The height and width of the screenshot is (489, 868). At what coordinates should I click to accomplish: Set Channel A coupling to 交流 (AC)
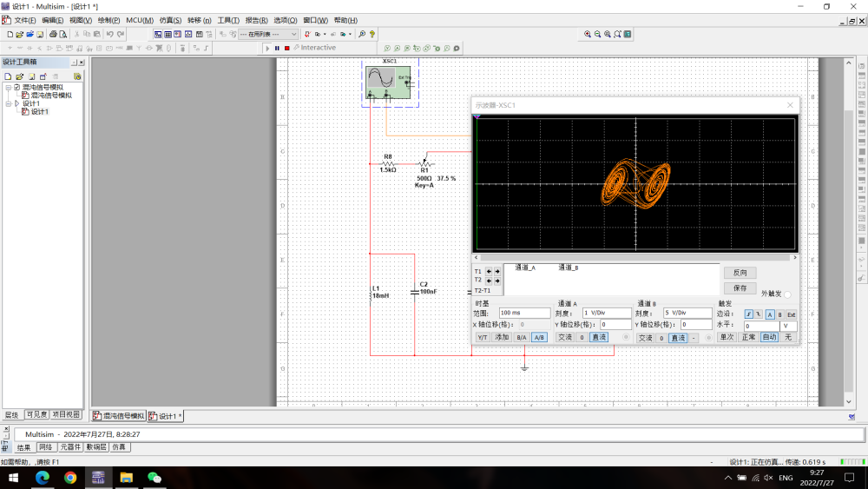pyautogui.click(x=564, y=337)
